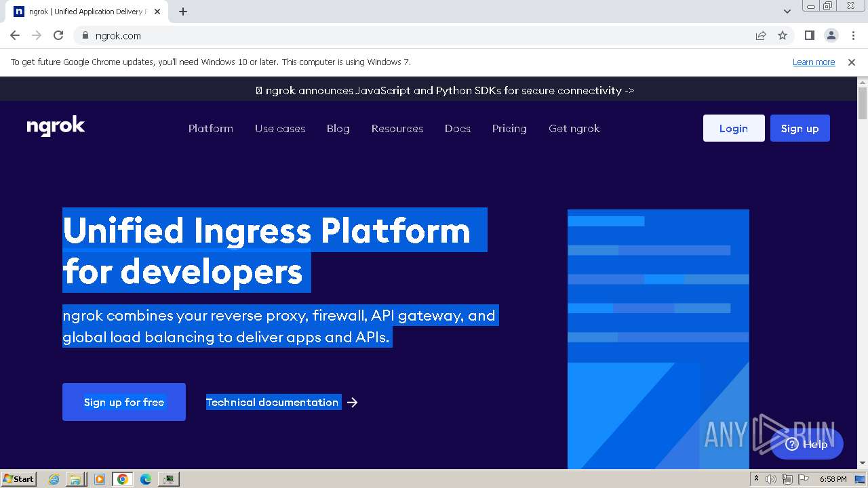
Task: Open Action Center flag icon
Action: point(803,479)
